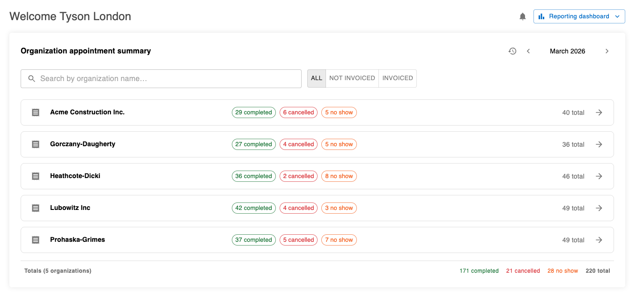
Task: Click the 46 total count
Action: tap(573, 176)
